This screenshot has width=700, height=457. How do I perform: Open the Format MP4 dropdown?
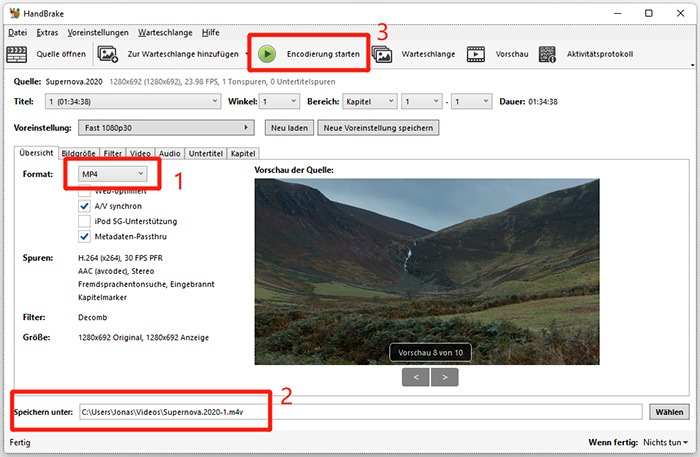pos(112,174)
